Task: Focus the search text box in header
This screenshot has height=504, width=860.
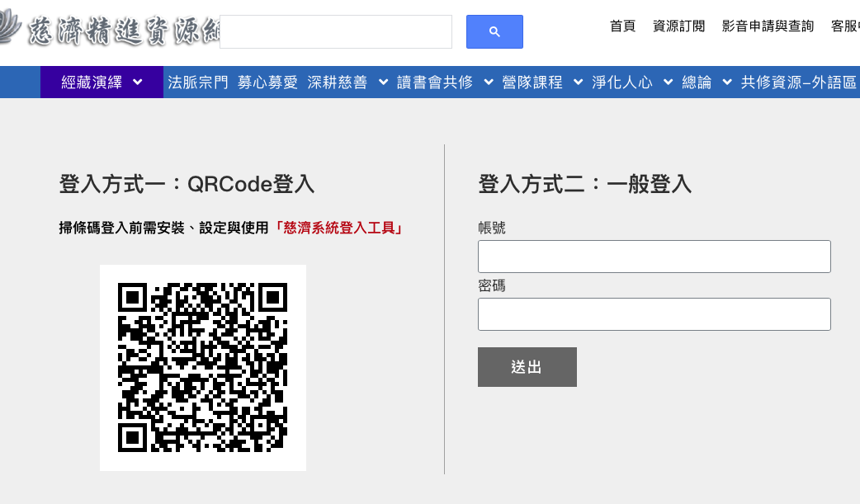Action: pyautogui.click(x=336, y=32)
